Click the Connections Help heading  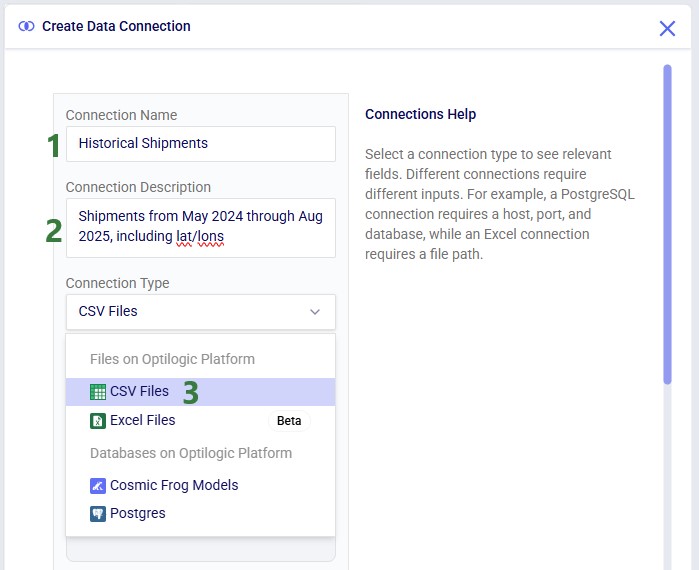pyautogui.click(x=420, y=114)
